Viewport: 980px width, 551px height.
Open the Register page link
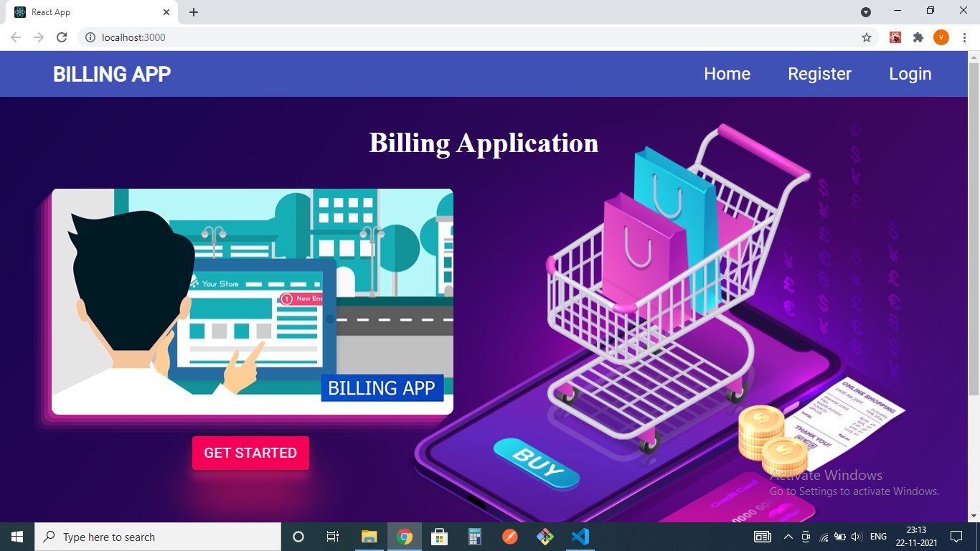coord(819,74)
